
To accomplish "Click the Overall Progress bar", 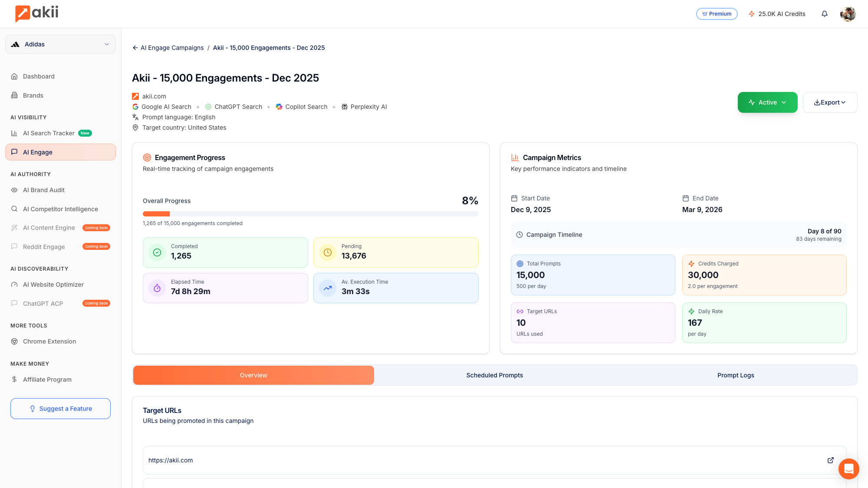I will pos(311,213).
